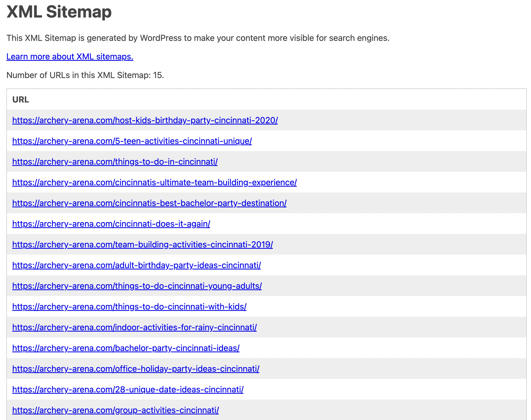Open the things-to-do-cincinnati-with-kids URL

(x=129, y=307)
